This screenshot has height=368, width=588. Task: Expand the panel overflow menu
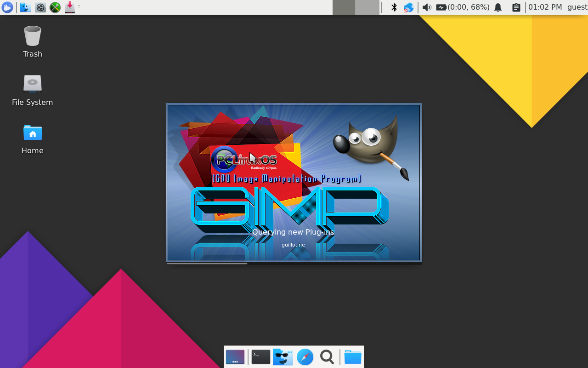[79, 7]
